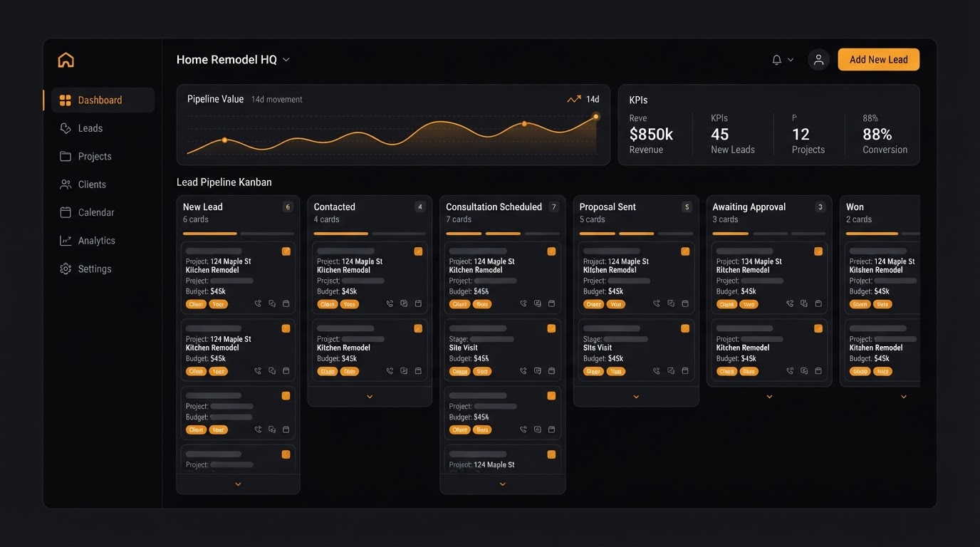Click the New Lead column progress bar

click(x=238, y=233)
